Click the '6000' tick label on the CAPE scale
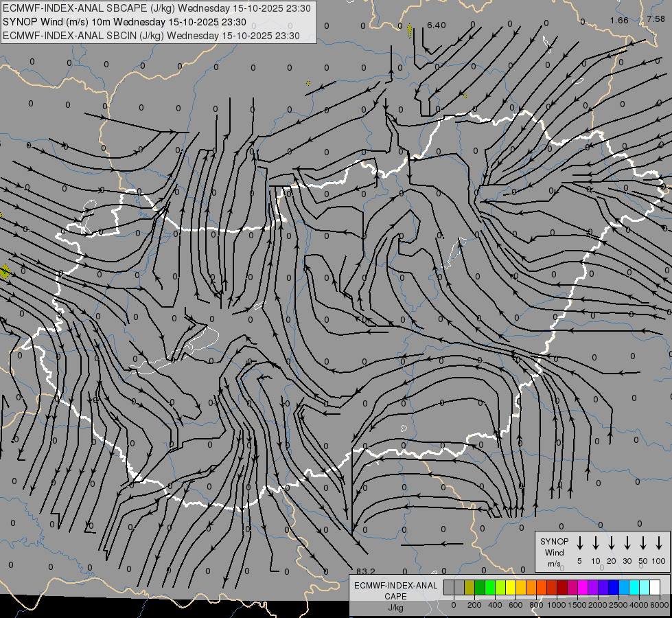 coord(660,605)
